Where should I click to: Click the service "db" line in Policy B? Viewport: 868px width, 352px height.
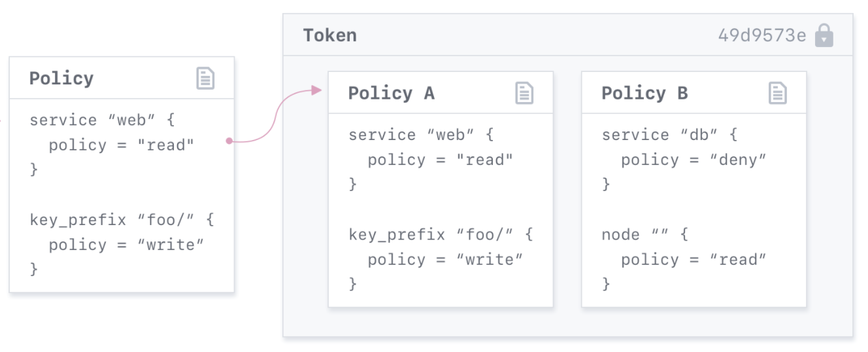669,135
